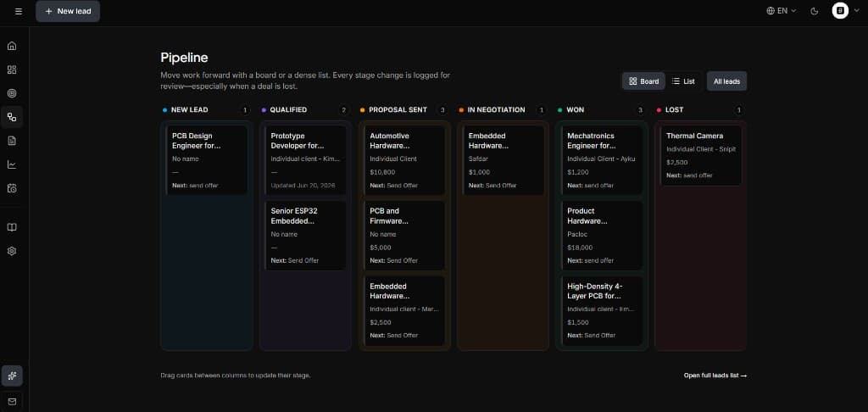Open the Automotive Hardware lead card
This screenshot has width=868, height=412.
tap(404, 160)
